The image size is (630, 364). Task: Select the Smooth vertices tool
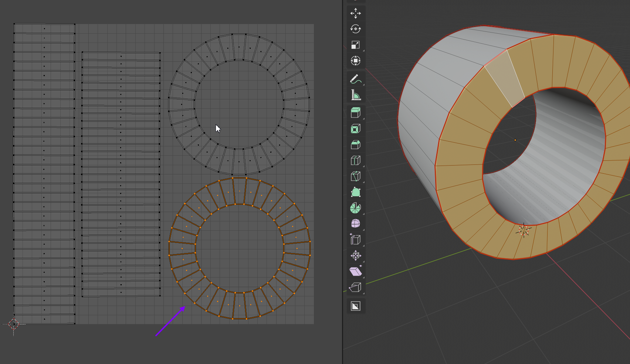click(356, 224)
